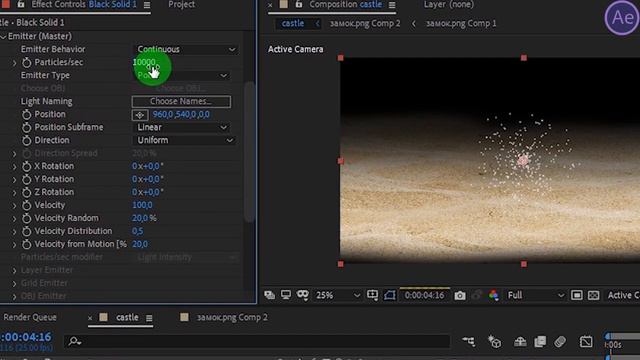Toggle the 3D glasses view options
This screenshot has height=360, width=640.
tap(302, 295)
